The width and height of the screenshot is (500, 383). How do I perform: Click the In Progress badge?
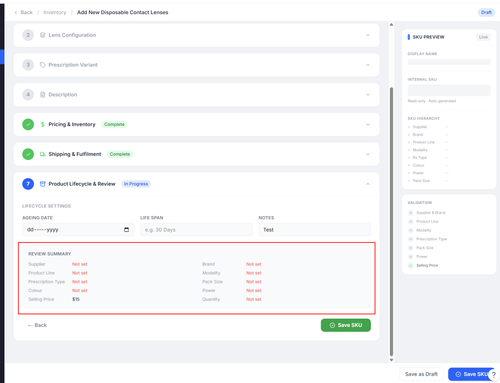point(136,184)
